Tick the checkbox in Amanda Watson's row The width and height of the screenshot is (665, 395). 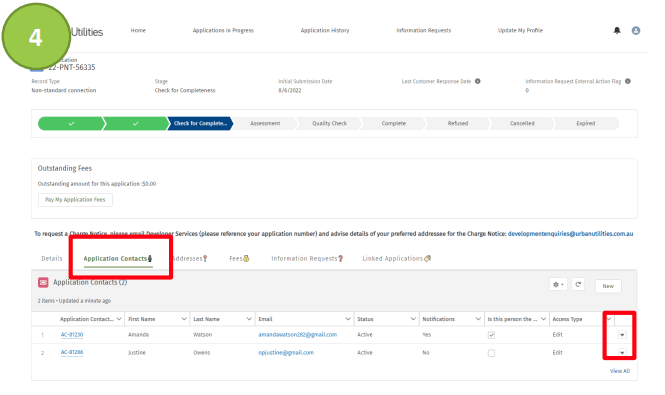[491, 335]
